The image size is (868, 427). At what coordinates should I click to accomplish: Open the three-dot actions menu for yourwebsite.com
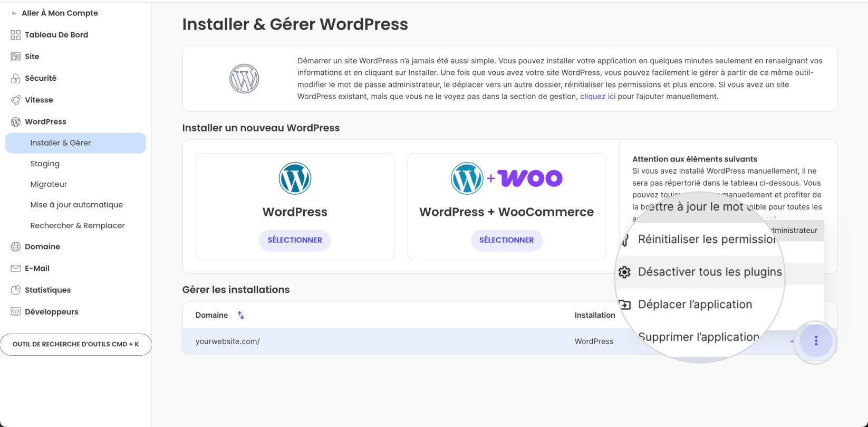tap(816, 341)
